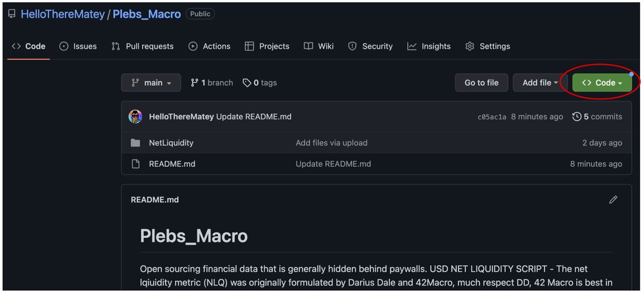Image resolution: width=644 pixels, height=295 pixels.
Task: Open the NetLiquidity folder
Action: [x=171, y=143]
